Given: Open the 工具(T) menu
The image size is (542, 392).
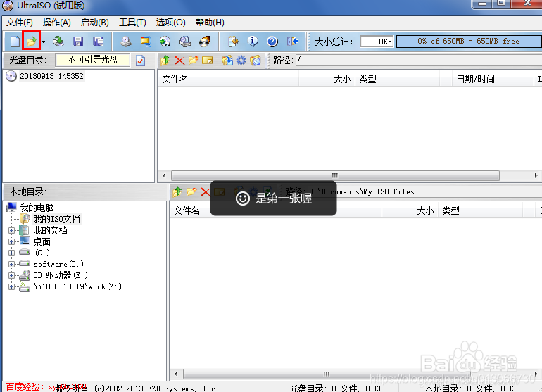Looking at the screenshot, I should pos(132,23).
